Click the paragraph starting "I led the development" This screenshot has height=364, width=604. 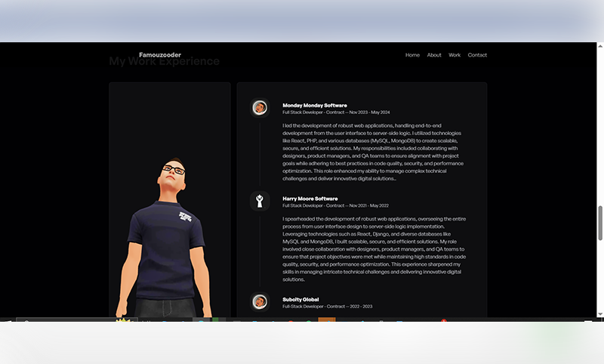point(373,152)
